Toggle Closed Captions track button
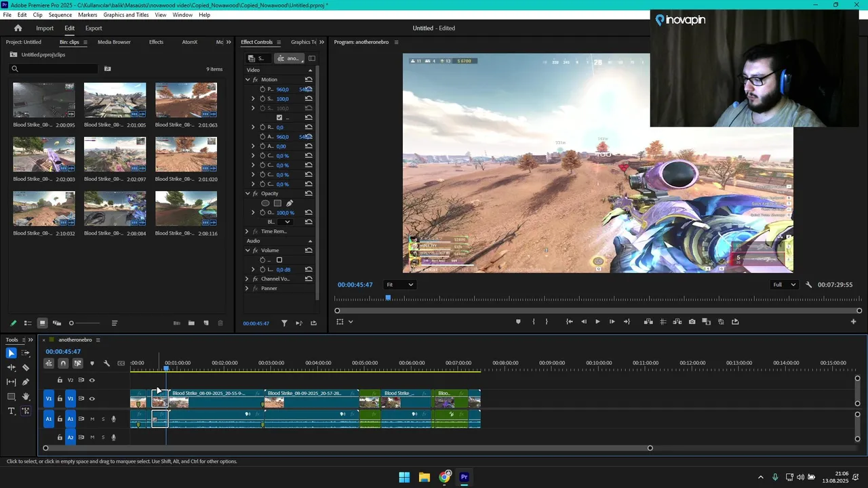 [x=121, y=363]
